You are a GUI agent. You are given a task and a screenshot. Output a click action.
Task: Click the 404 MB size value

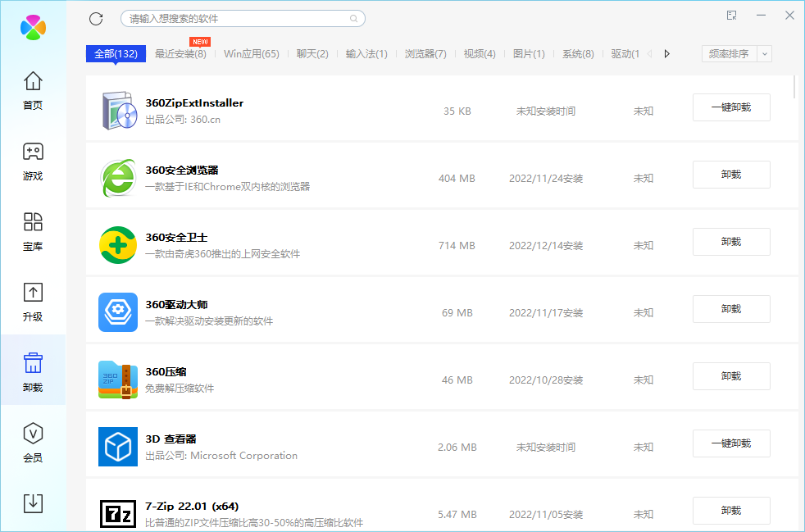click(x=457, y=178)
